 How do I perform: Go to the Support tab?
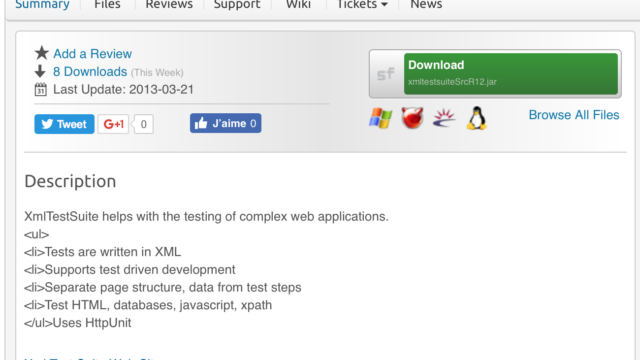coord(237,4)
